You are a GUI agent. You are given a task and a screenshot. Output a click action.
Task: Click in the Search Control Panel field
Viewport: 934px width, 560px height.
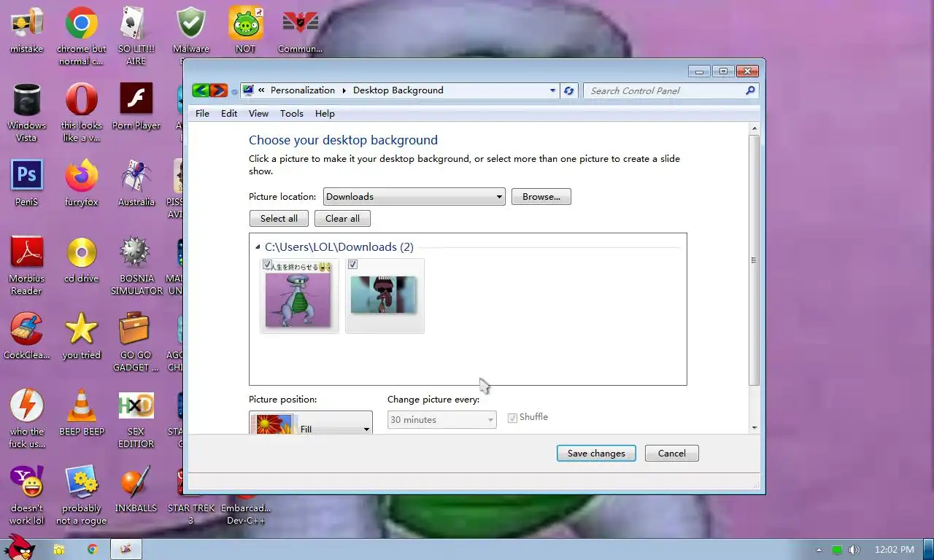click(664, 90)
